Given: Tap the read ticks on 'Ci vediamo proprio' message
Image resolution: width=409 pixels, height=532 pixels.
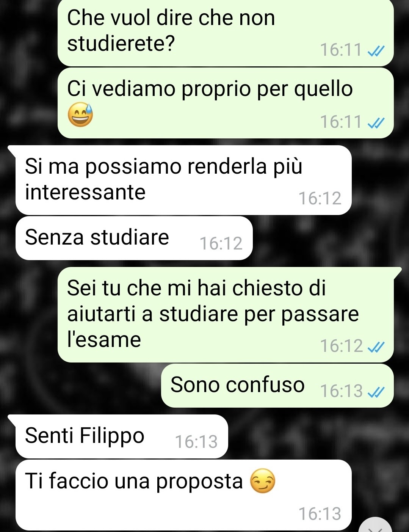Looking at the screenshot, I should pos(376,122).
